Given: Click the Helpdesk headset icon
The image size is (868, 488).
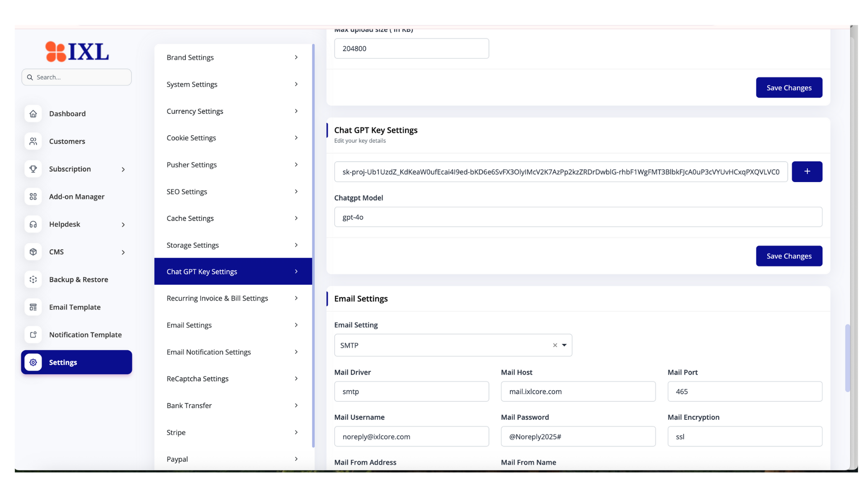Looking at the screenshot, I should (33, 224).
